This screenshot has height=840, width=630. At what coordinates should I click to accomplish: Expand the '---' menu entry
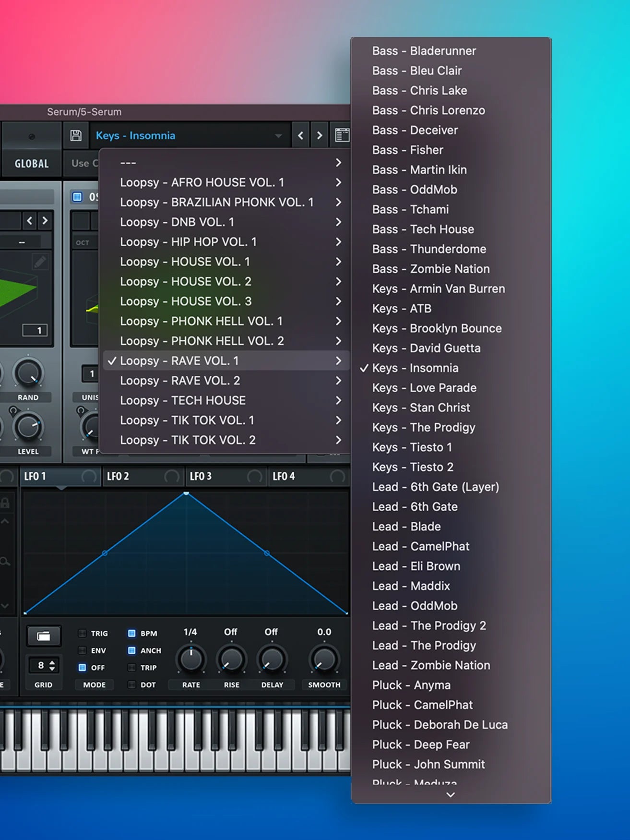click(x=226, y=163)
